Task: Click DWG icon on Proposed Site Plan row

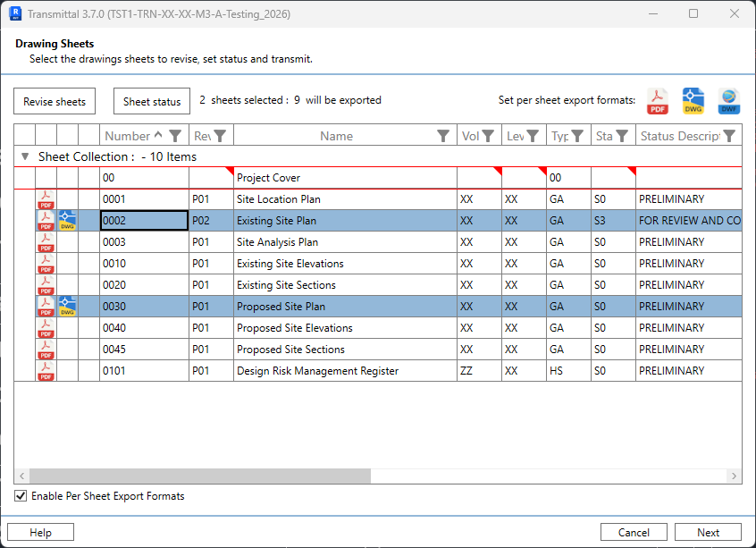Action: pos(67,307)
